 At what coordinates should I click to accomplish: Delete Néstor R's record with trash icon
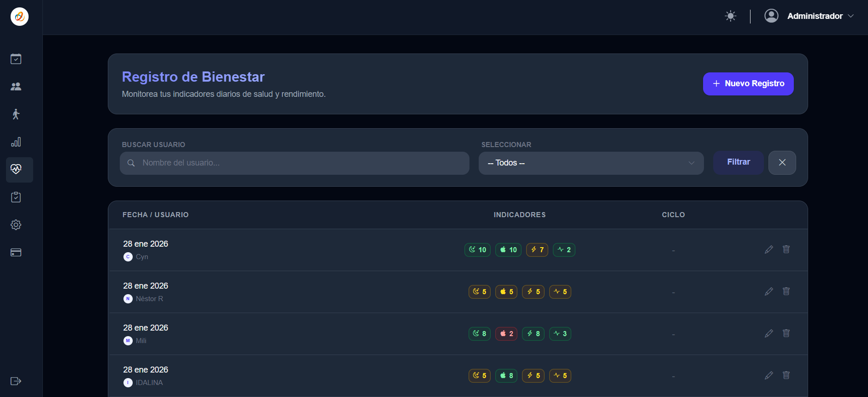pos(786,291)
